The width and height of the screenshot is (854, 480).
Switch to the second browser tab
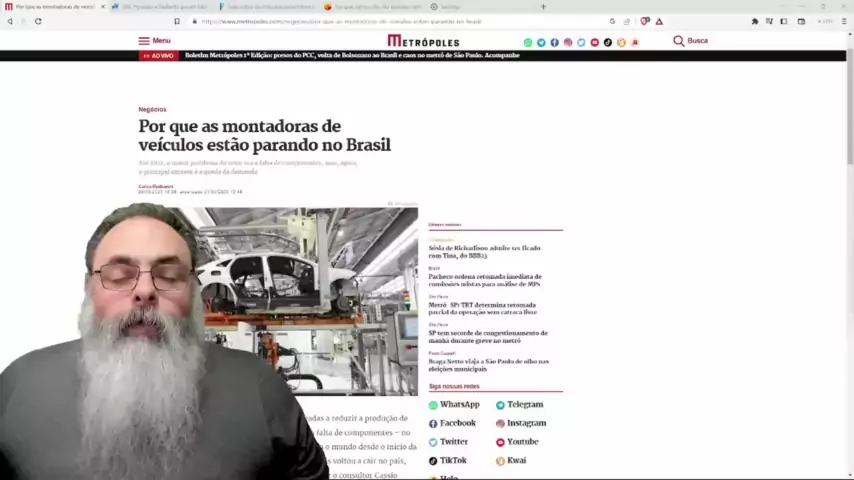point(160,7)
